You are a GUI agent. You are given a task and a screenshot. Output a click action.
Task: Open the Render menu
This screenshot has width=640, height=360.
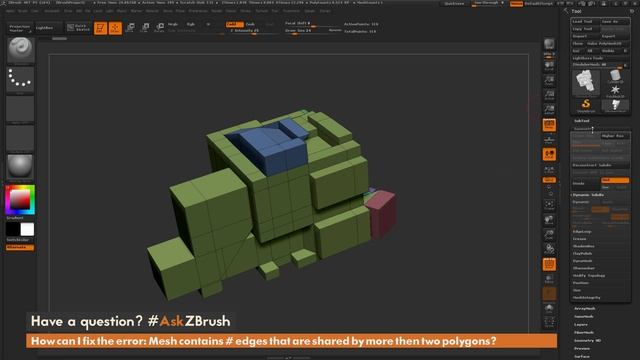pyautogui.click(x=216, y=11)
